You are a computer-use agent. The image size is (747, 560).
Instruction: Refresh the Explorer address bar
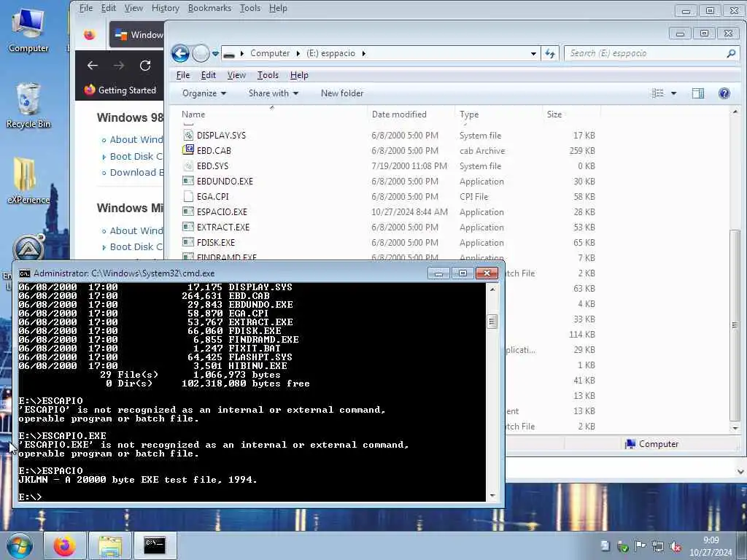pyautogui.click(x=550, y=53)
